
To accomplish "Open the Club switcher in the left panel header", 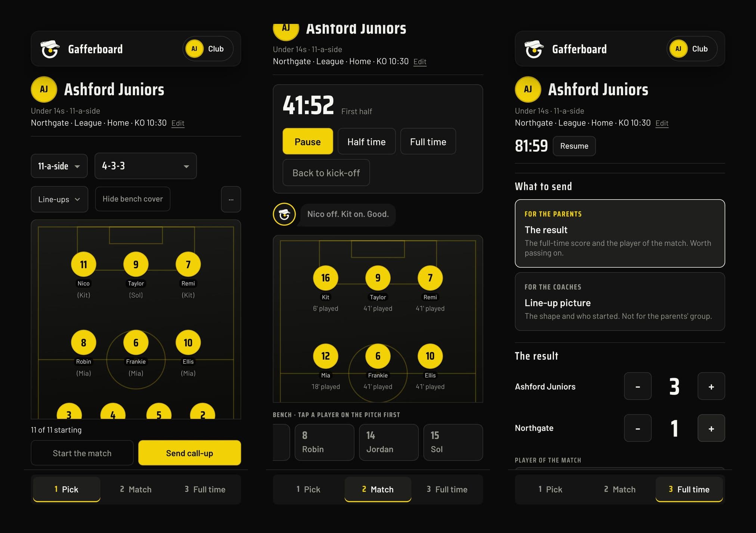I will 208,49.
